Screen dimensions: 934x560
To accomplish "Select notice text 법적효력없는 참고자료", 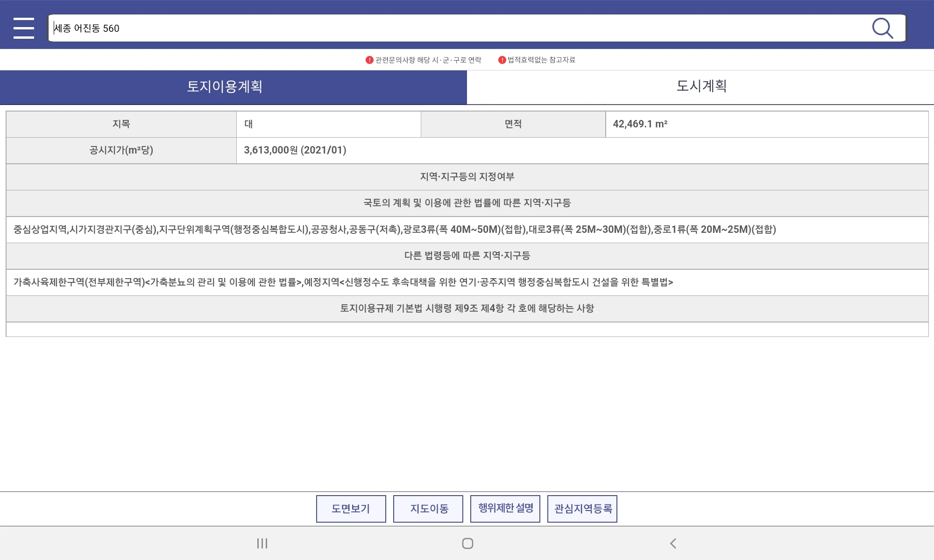I will (541, 60).
